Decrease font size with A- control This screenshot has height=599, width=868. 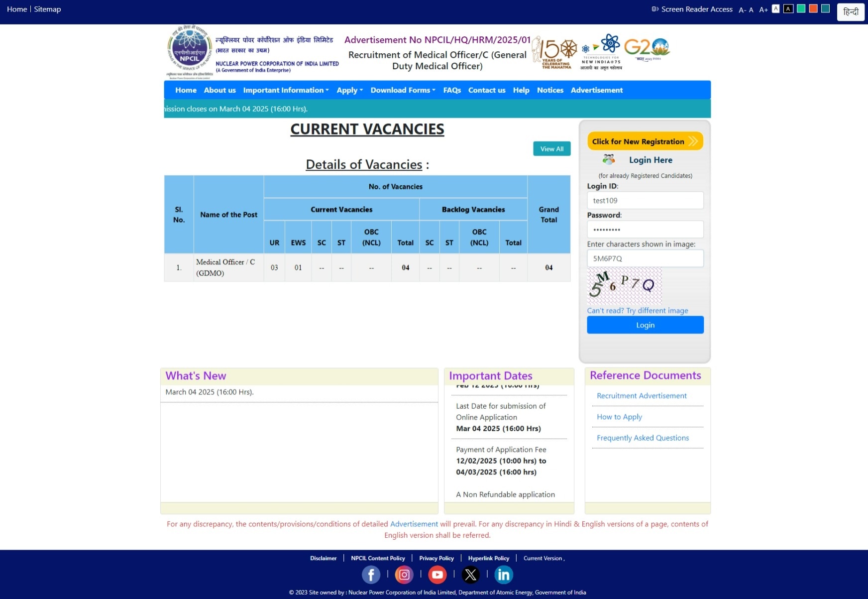coord(742,10)
